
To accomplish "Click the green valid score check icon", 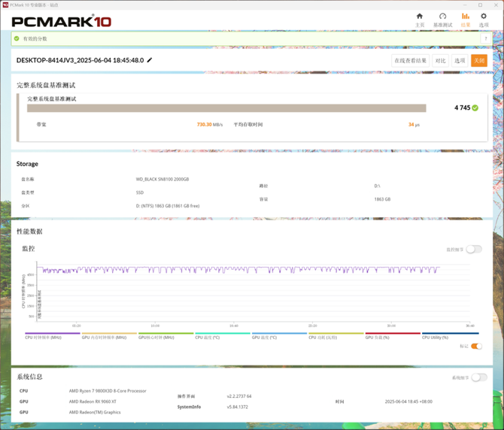I will point(17,38).
